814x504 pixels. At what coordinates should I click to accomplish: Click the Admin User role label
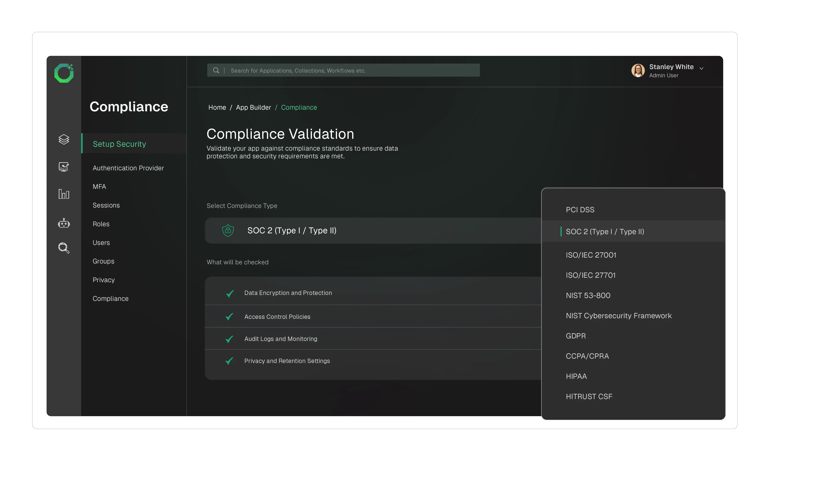click(x=663, y=75)
